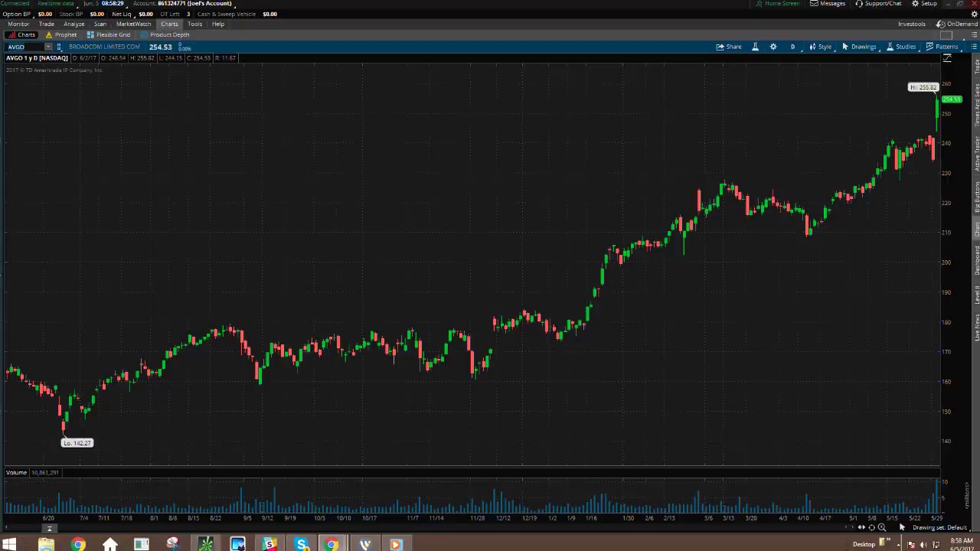980x551 pixels.
Task: Activate OnDemand mode
Action: pos(957,24)
